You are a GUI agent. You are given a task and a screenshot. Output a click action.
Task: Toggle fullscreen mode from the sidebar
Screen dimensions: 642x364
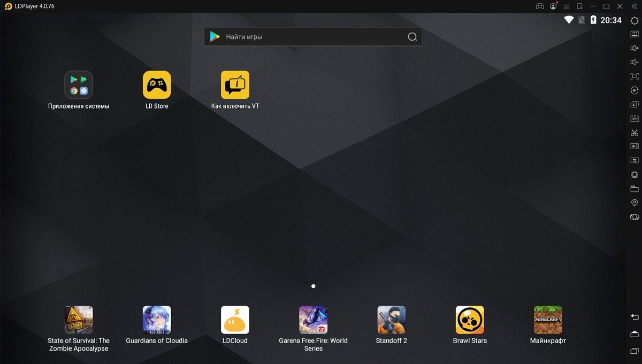(635, 76)
